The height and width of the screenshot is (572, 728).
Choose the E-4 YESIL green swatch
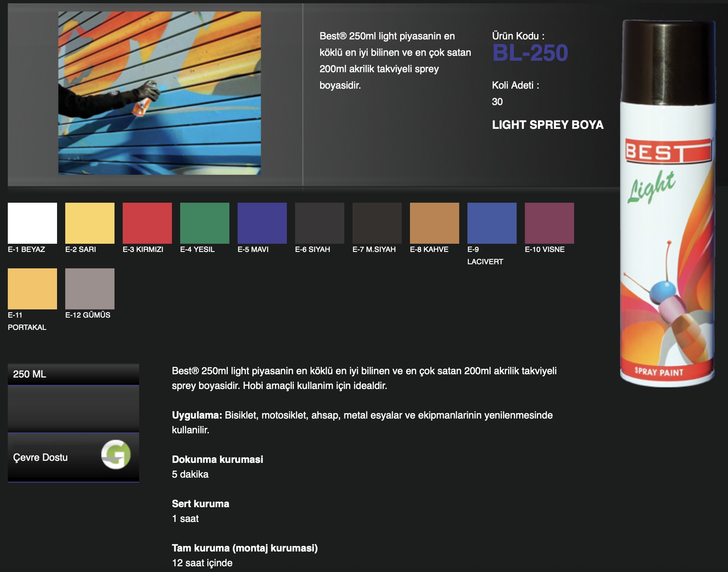click(205, 223)
